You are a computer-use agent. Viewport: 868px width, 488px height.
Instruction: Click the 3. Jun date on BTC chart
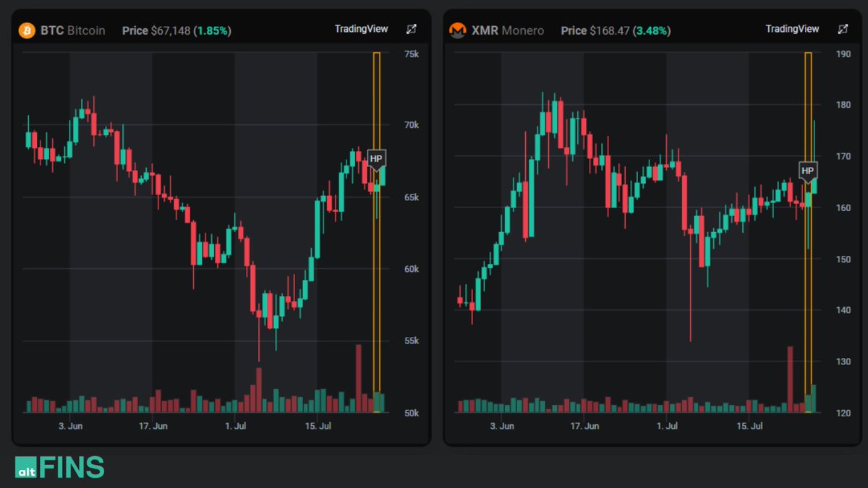70,427
